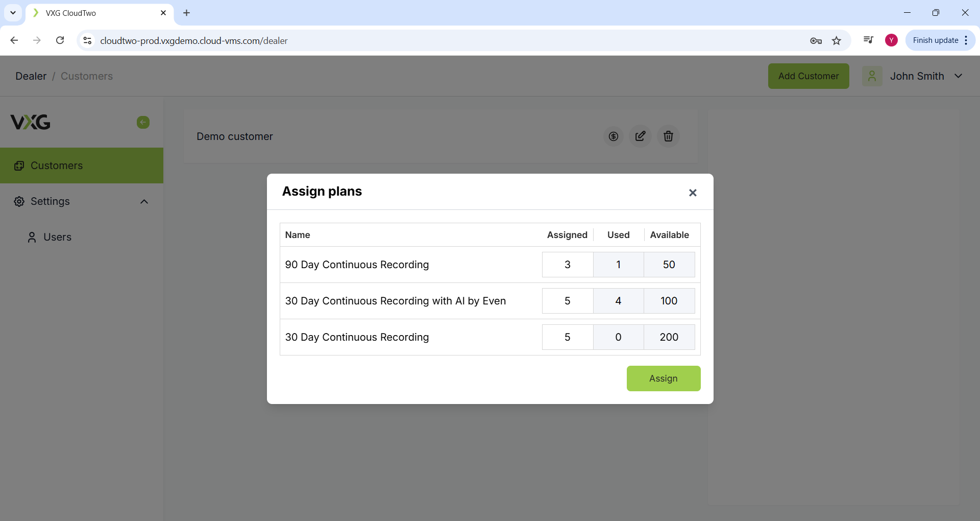Collapse the Settings section chevron
Image resolution: width=980 pixels, height=521 pixels.
(144, 202)
